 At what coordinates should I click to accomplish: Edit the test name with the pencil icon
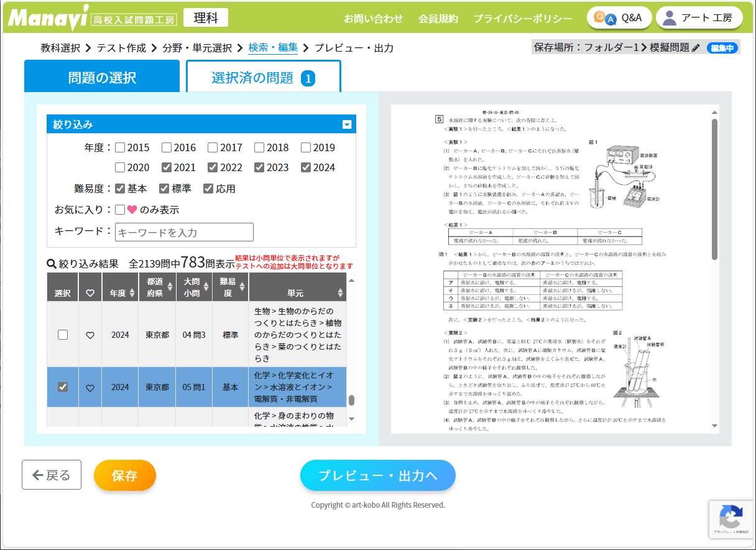click(x=695, y=47)
